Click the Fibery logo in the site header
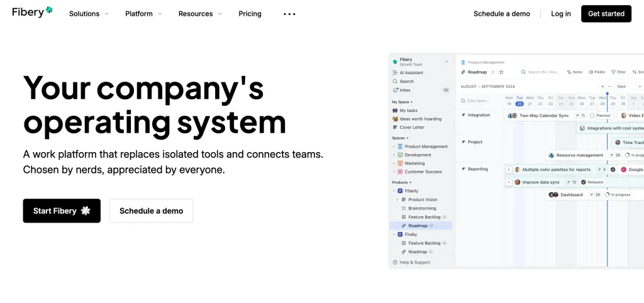The image size is (644, 303). 33,12
